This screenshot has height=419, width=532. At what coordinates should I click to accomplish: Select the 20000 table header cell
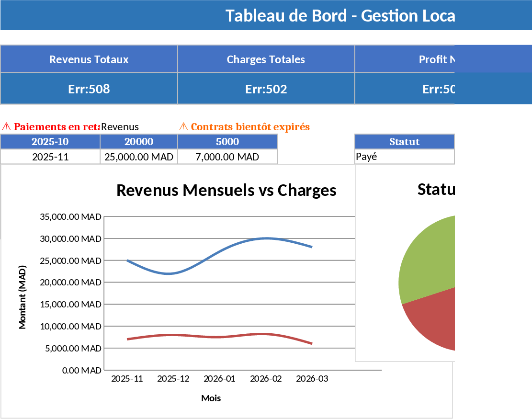pos(139,142)
